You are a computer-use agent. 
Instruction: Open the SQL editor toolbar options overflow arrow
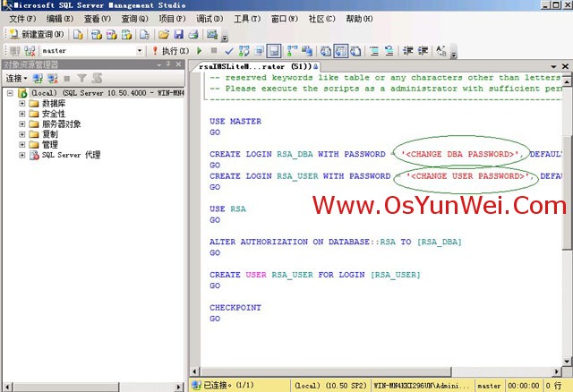(454, 55)
